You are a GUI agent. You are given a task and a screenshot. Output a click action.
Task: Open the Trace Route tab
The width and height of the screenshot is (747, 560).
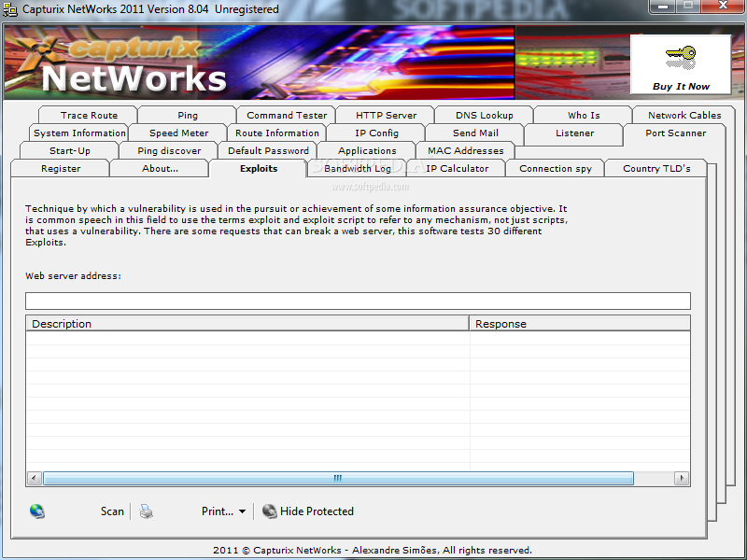(x=89, y=115)
